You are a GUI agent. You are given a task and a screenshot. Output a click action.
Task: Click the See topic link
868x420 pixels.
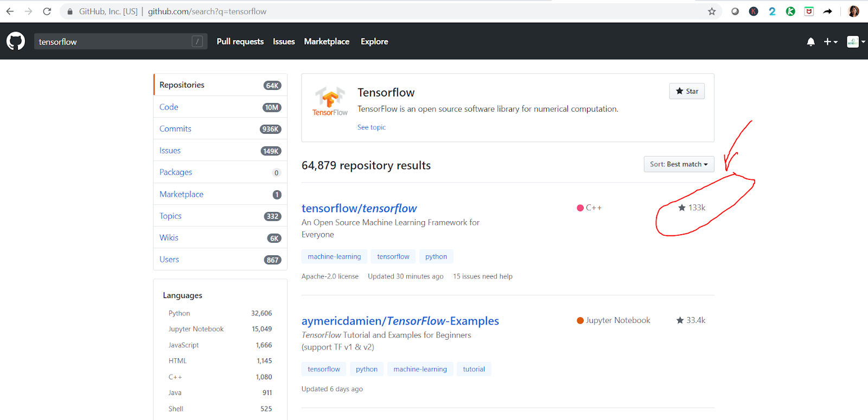coord(372,127)
